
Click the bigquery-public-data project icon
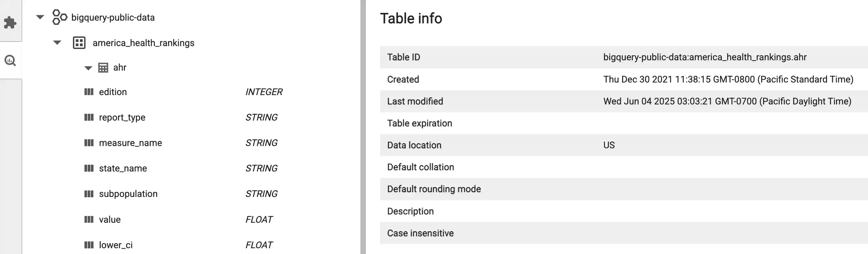click(60, 17)
